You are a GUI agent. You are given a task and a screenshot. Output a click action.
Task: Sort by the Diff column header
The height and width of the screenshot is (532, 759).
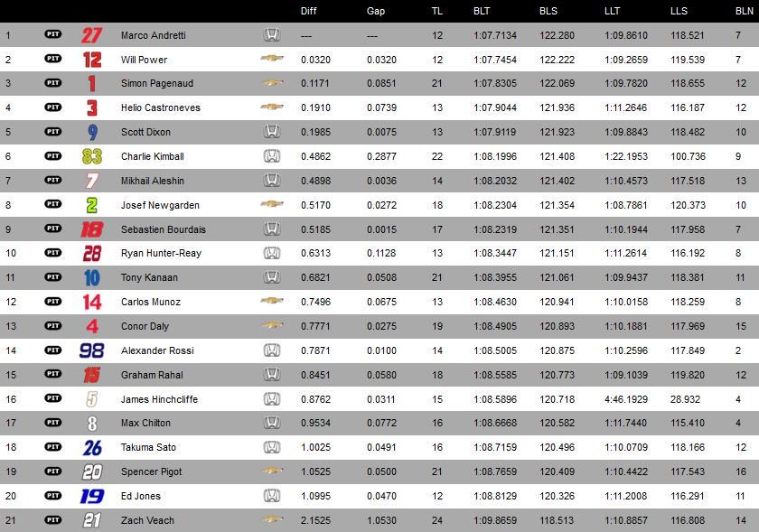coord(309,11)
